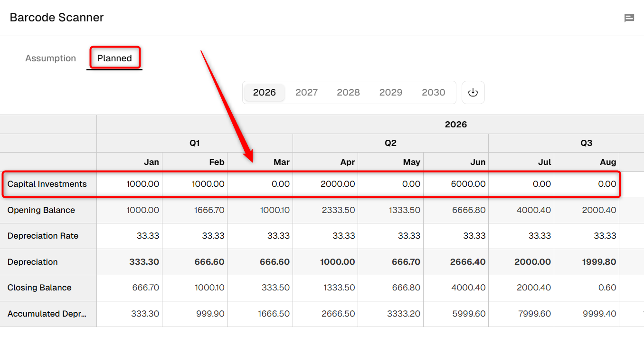The height and width of the screenshot is (357, 644).
Task: Click the May Capital Investments cell
Action: pos(391,184)
